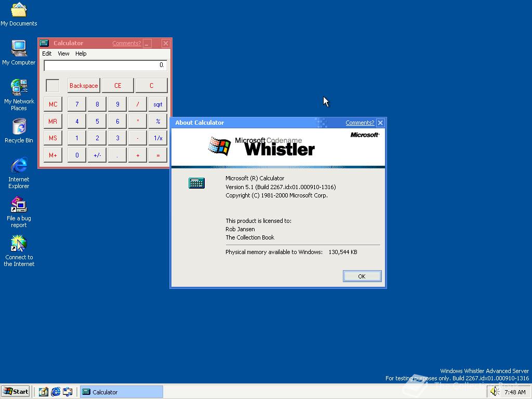
Task: Click digit 2 on Calculator
Action: tap(97, 138)
